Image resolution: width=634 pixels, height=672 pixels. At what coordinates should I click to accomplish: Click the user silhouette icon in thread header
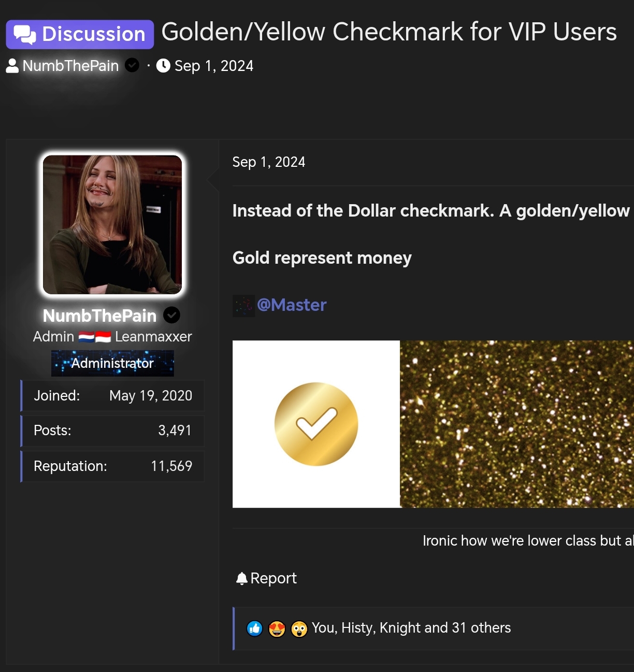[12, 66]
